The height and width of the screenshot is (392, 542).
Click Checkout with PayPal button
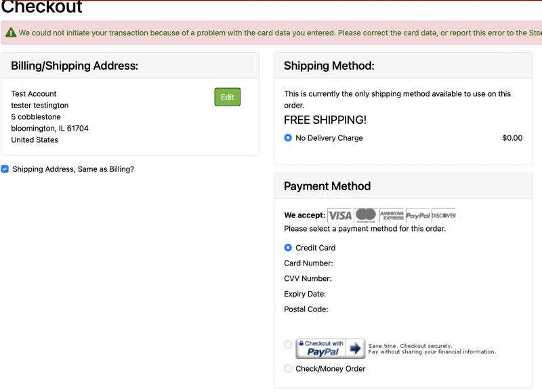pyautogui.click(x=331, y=349)
